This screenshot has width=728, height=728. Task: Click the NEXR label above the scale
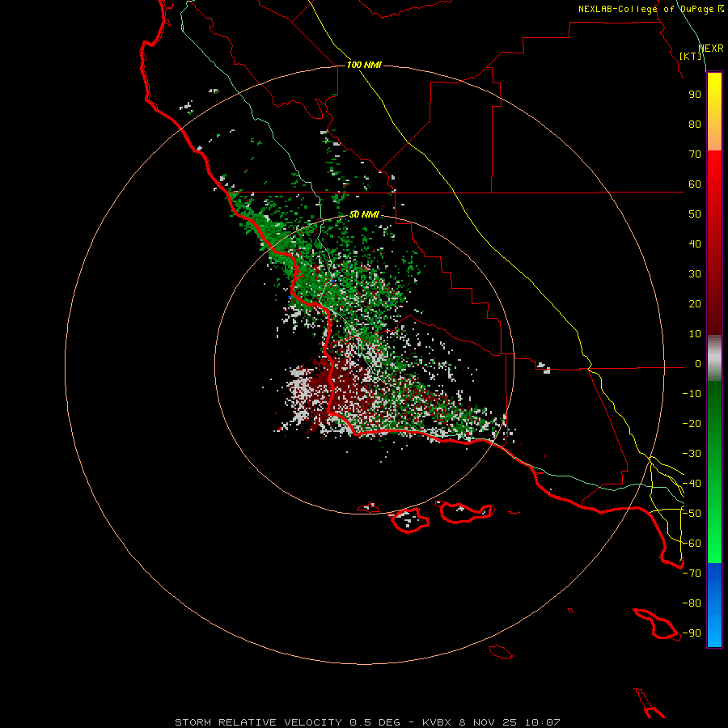point(711,49)
